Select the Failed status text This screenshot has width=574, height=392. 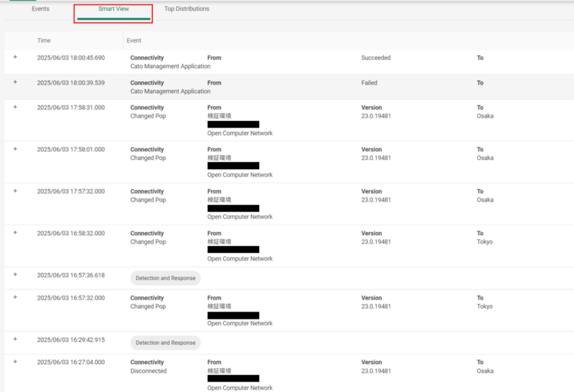click(x=369, y=83)
